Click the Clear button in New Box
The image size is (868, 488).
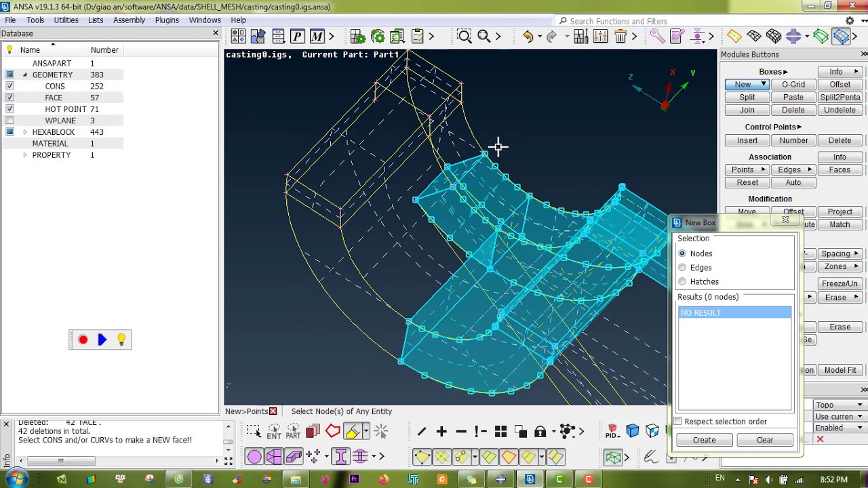click(x=765, y=441)
